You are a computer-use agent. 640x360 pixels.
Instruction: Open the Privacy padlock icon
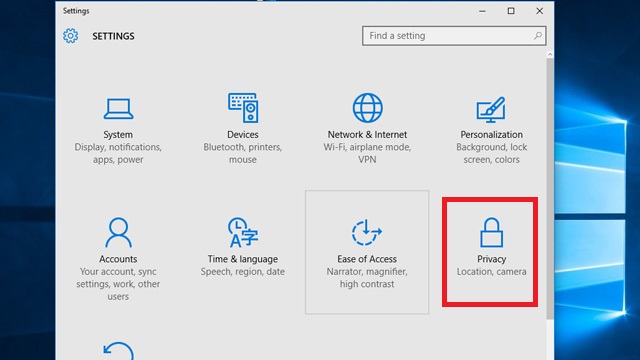[491, 232]
